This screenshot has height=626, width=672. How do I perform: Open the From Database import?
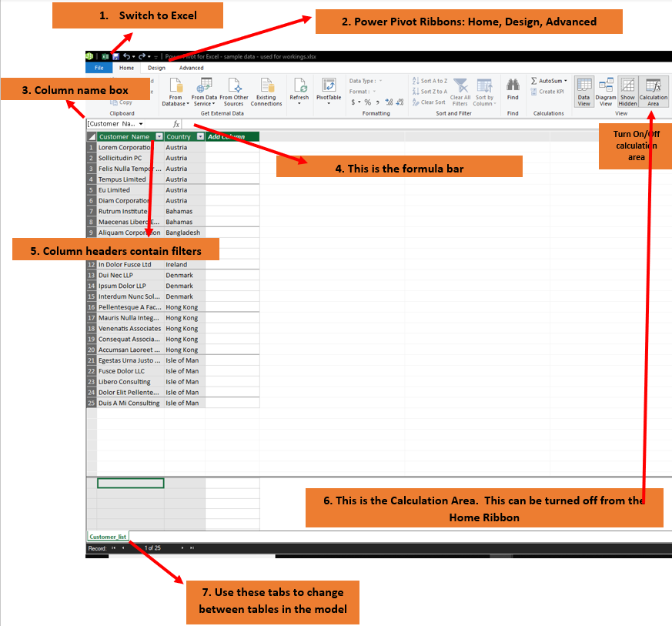tap(176, 92)
